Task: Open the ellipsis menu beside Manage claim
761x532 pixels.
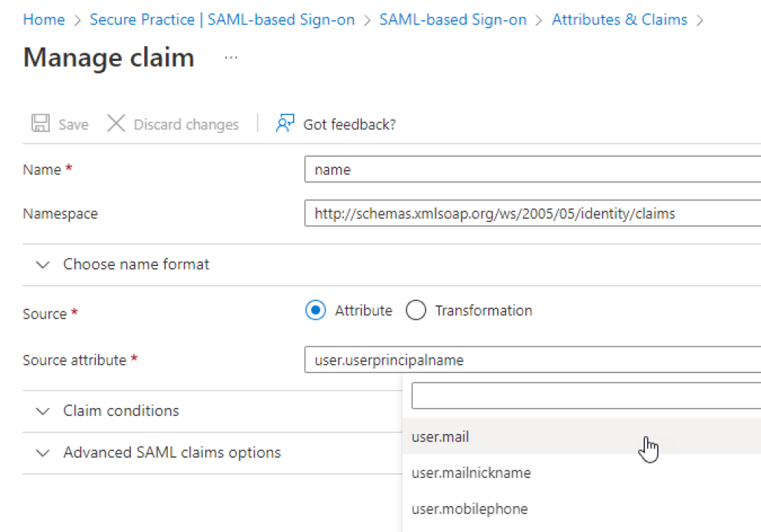Action: [230, 58]
